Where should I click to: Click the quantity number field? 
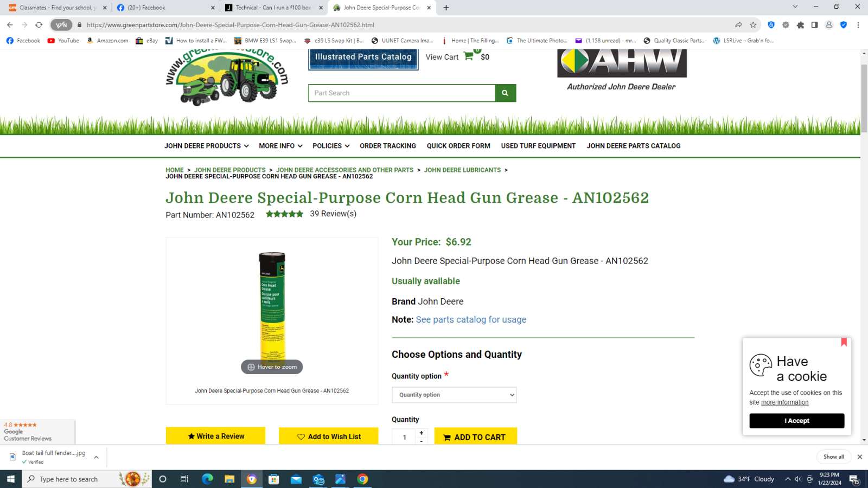[x=405, y=437]
